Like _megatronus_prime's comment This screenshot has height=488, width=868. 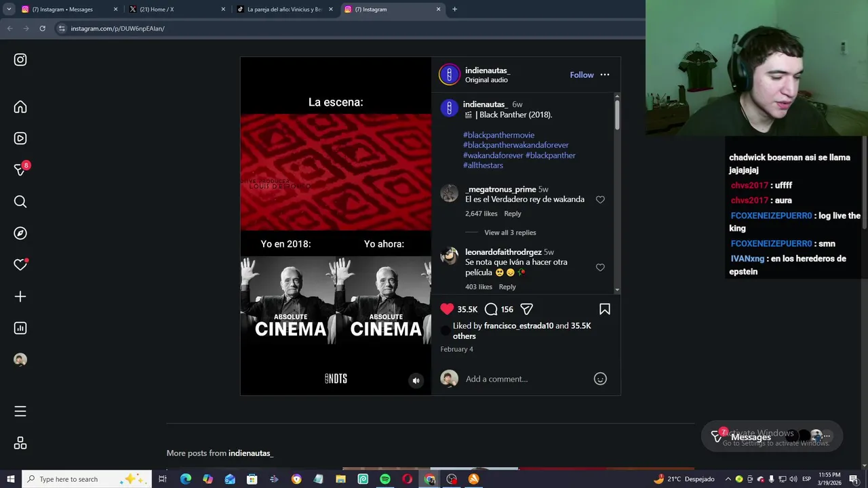click(x=600, y=199)
